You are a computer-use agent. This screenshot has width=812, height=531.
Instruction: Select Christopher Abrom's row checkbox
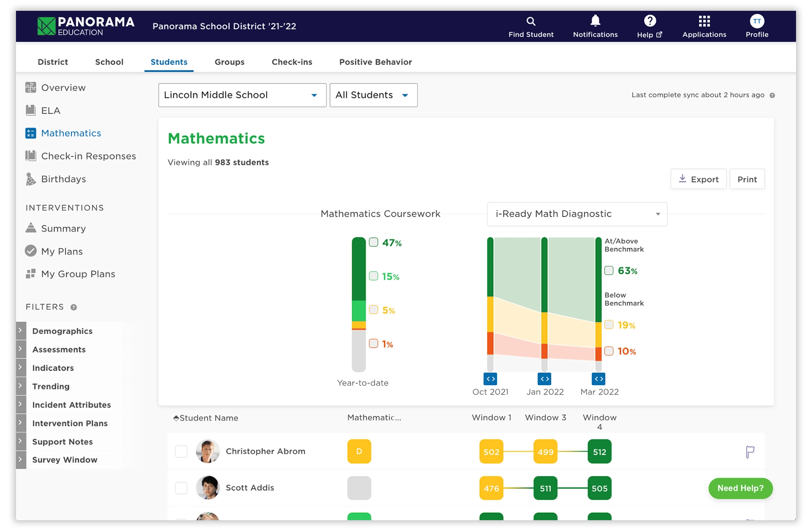(181, 451)
